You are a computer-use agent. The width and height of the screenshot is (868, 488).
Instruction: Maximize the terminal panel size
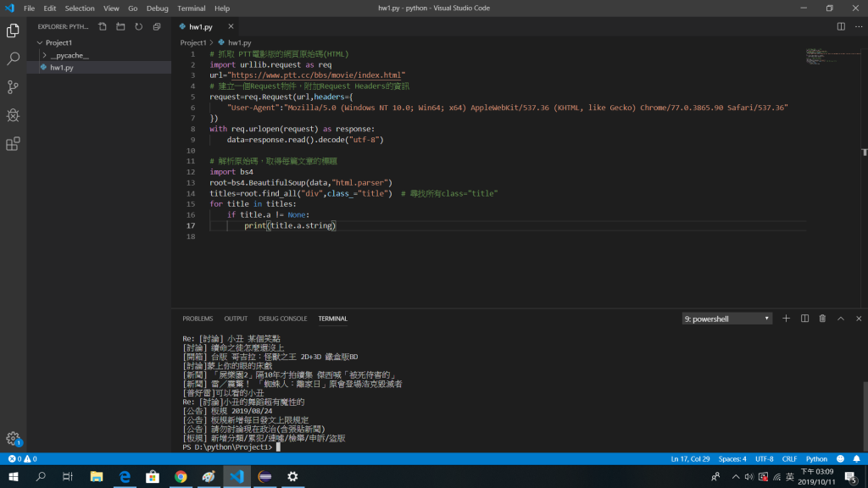coord(840,319)
